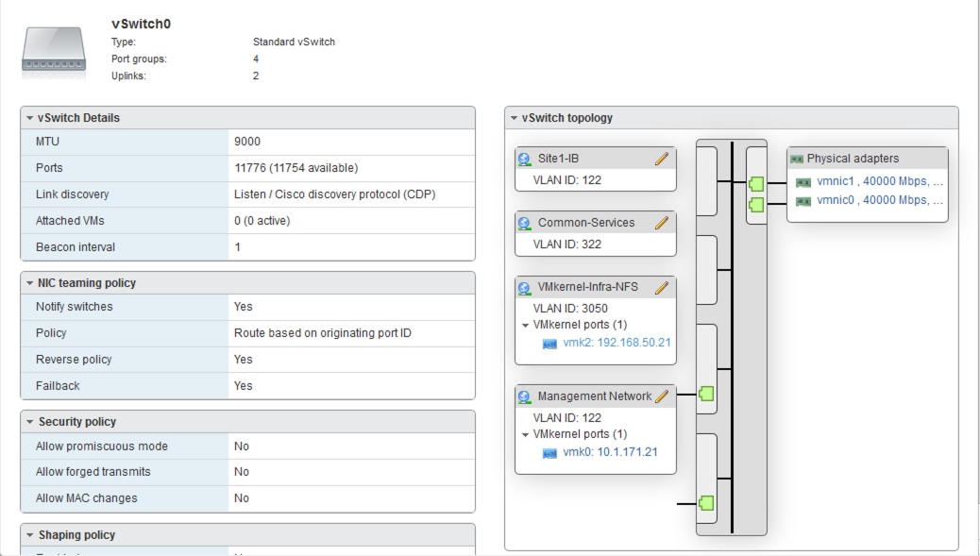Click VLAN ID: 322 text
The height and width of the screenshot is (556, 980).
point(566,244)
